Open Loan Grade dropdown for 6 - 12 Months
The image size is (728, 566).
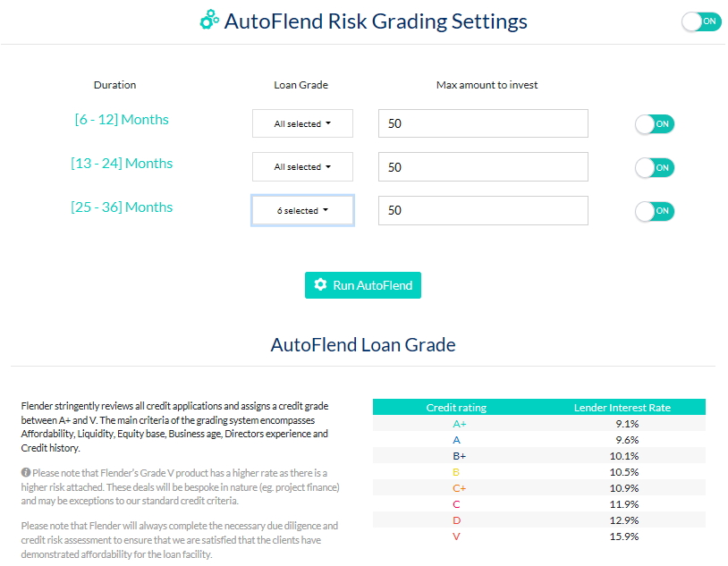(x=302, y=123)
